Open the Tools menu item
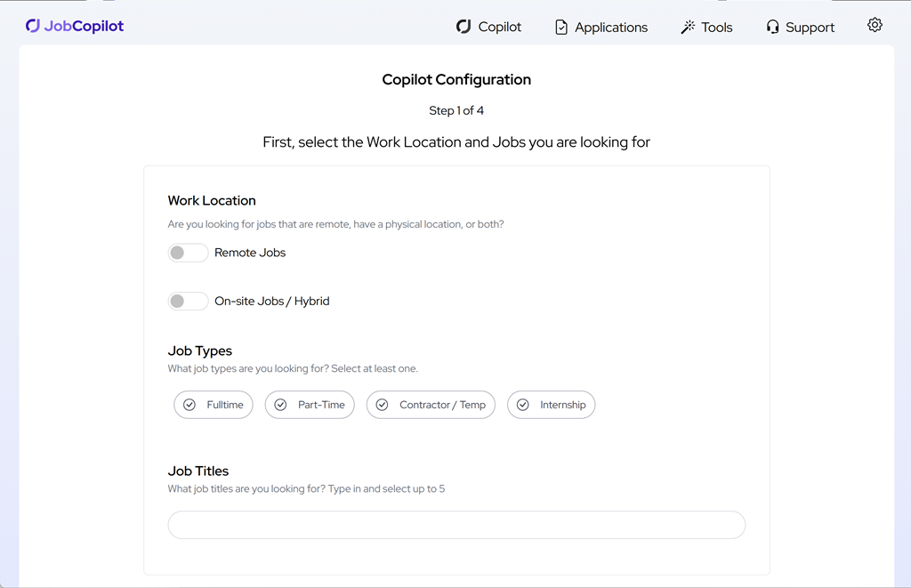 pos(706,28)
